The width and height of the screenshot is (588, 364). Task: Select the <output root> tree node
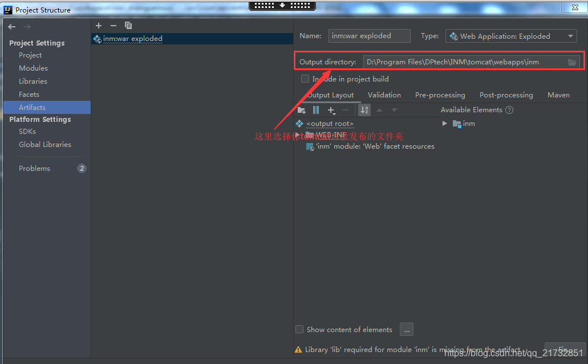click(x=330, y=124)
